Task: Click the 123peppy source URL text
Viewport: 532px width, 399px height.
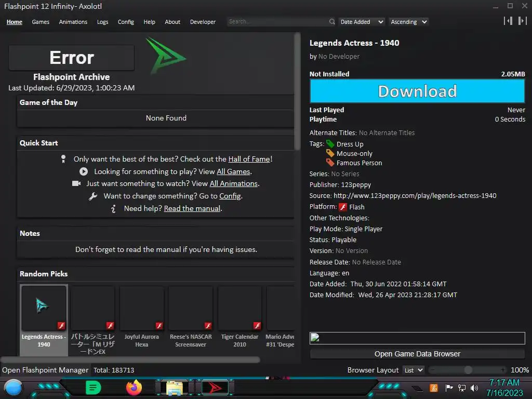Action: (x=415, y=196)
